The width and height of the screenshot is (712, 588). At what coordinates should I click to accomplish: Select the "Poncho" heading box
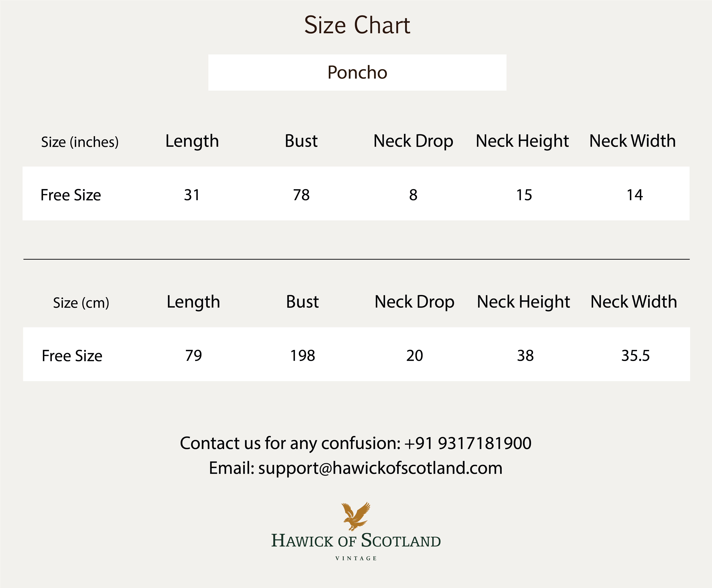point(357,72)
